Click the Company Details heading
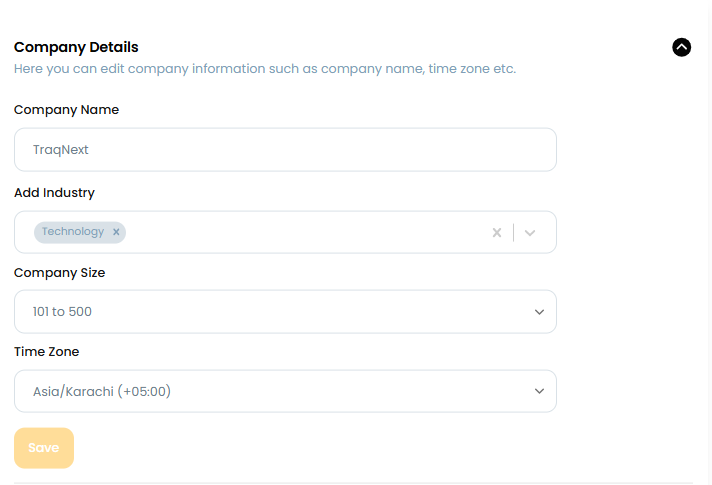 tap(76, 47)
